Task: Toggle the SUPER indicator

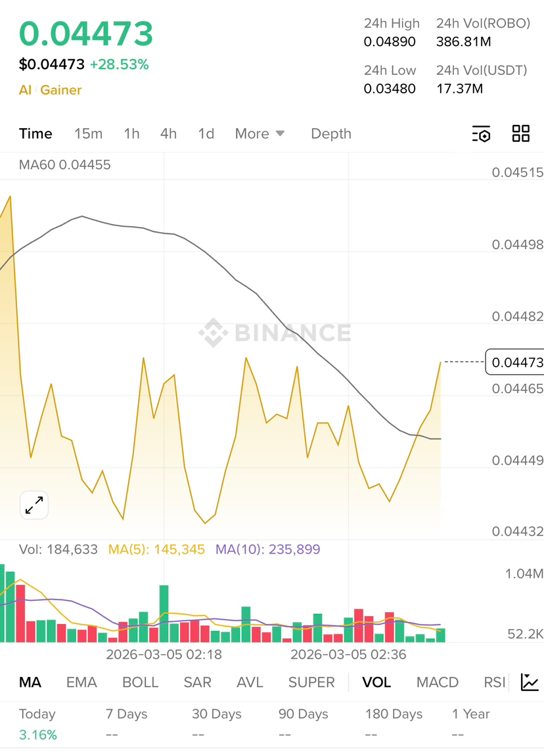Action: point(311,682)
